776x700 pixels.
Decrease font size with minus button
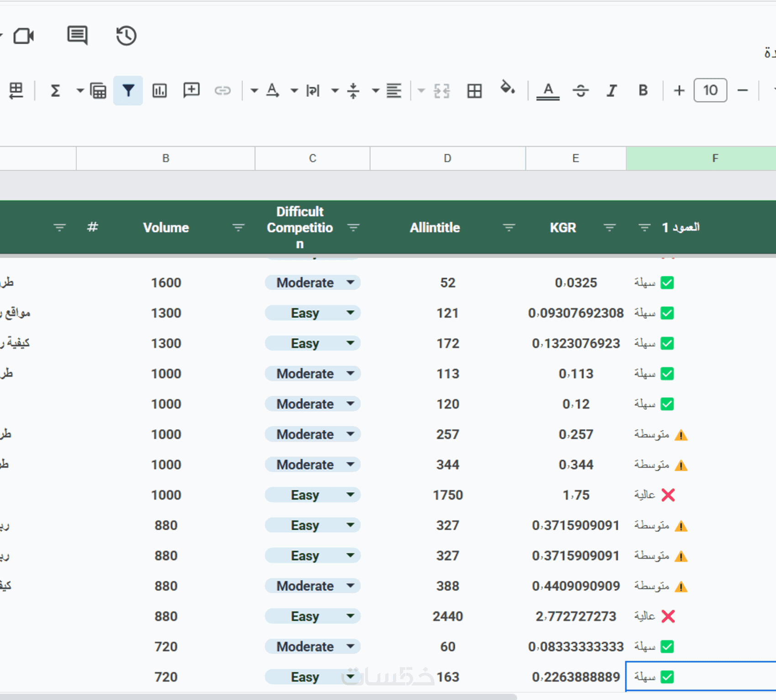[x=742, y=90]
